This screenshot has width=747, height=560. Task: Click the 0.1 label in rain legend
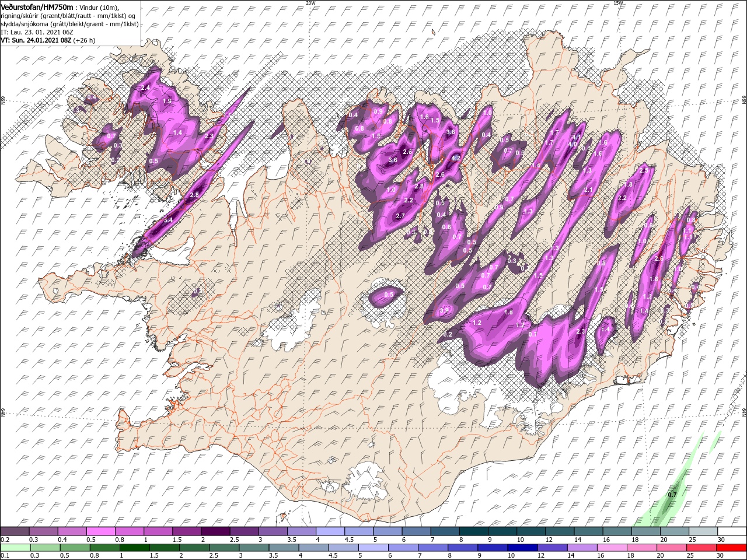pos(5,556)
